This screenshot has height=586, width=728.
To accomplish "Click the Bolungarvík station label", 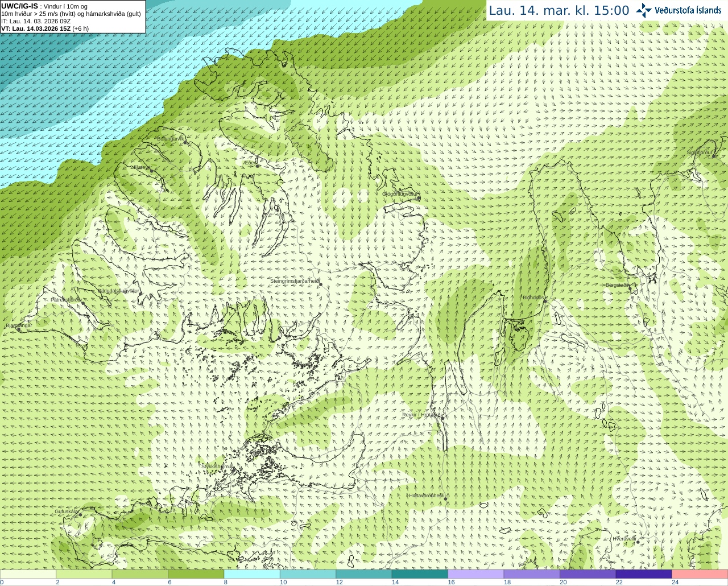I will pyautogui.click(x=171, y=139).
